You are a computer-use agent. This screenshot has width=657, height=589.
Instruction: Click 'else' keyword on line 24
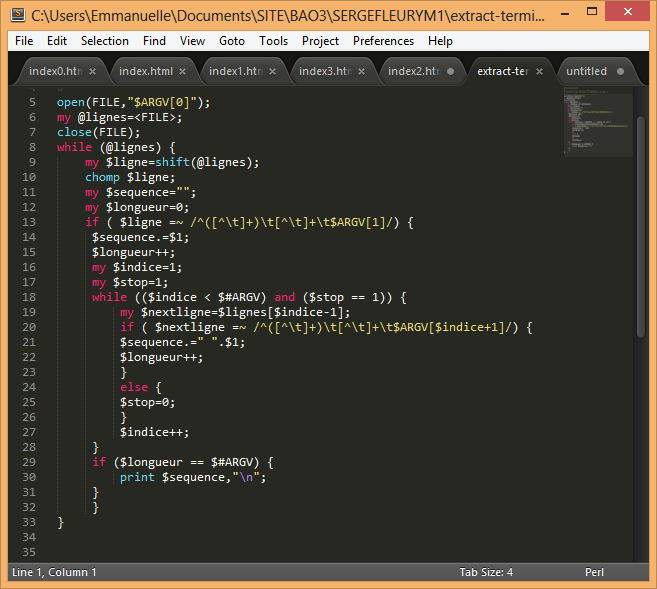[134, 387]
